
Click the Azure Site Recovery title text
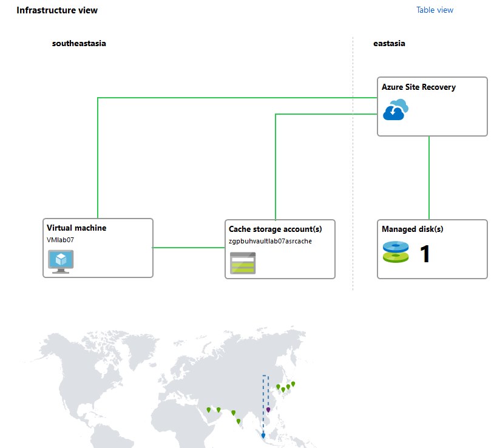pyautogui.click(x=418, y=87)
